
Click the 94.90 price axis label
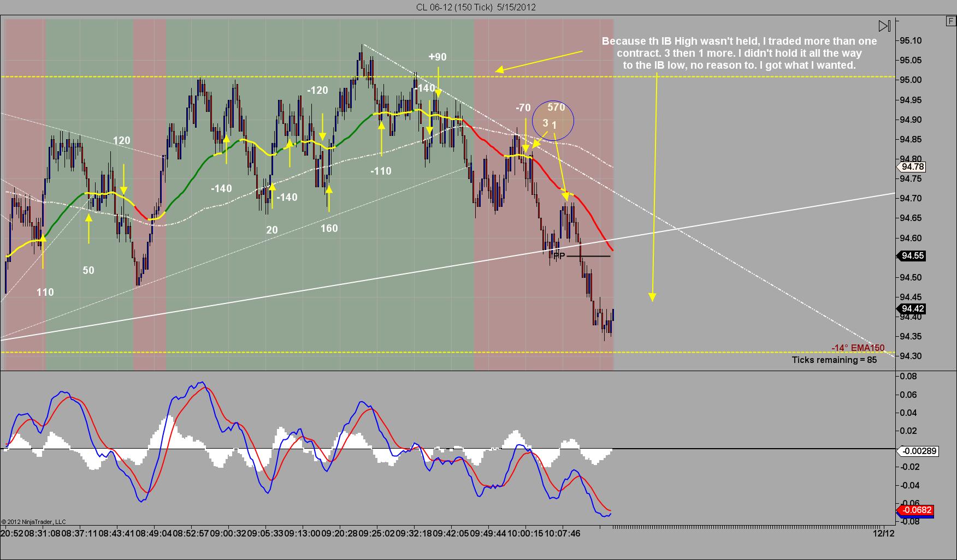(909, 120)
